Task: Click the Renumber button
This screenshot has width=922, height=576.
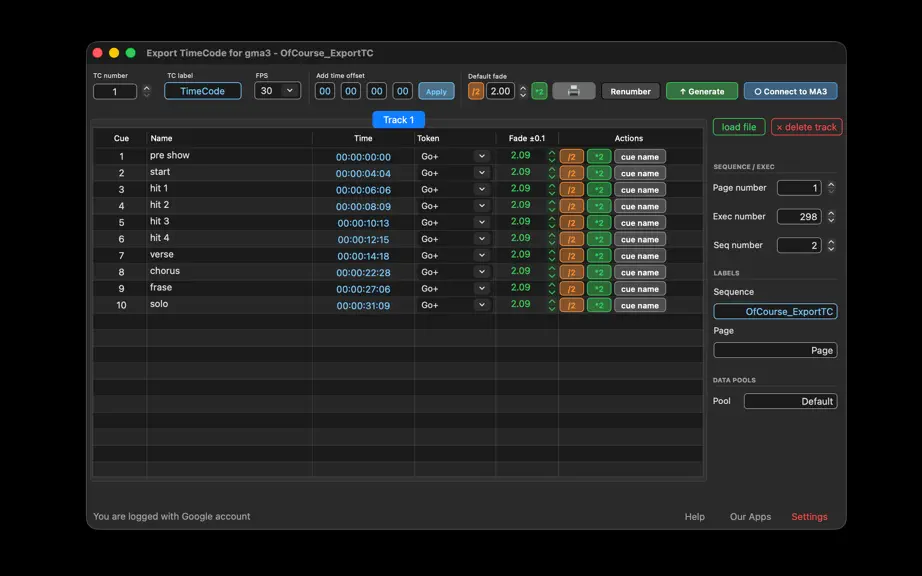Action: [x=630, y=91]
